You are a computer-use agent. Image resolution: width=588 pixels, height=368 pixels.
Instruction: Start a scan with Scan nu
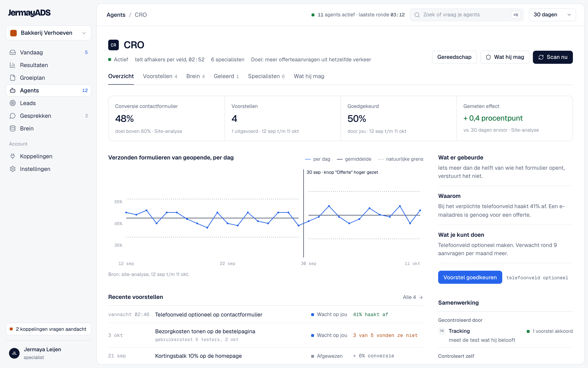click(552, 57)
